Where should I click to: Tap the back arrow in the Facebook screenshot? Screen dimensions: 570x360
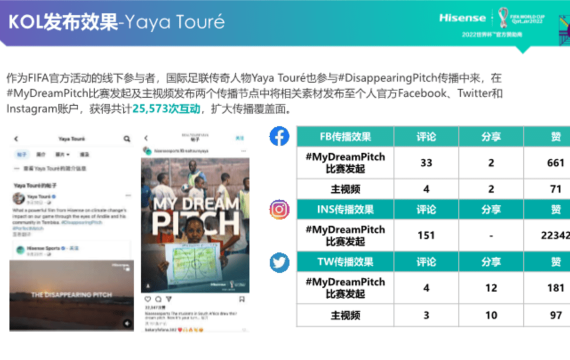[16, 139]
